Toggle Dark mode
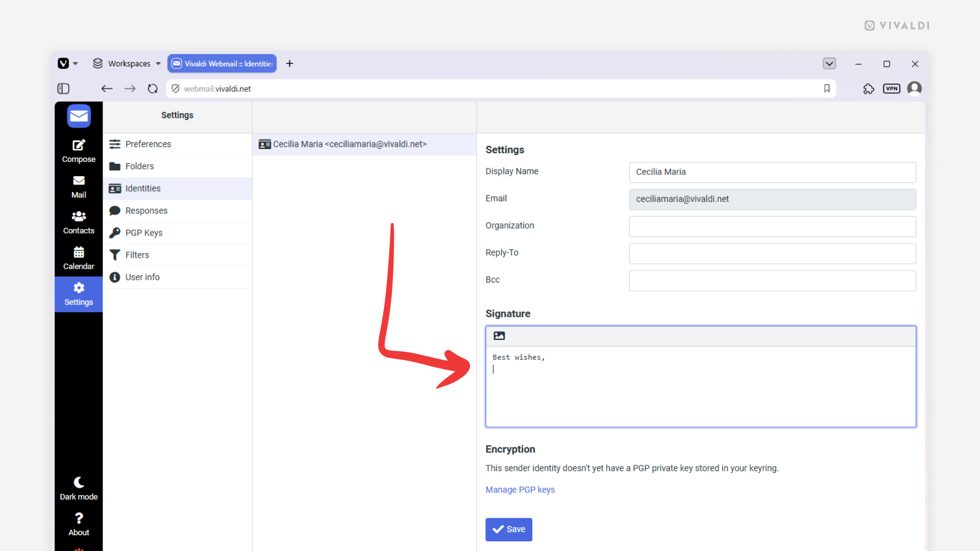Screen dimensions: 980x551 coord(79,489)
